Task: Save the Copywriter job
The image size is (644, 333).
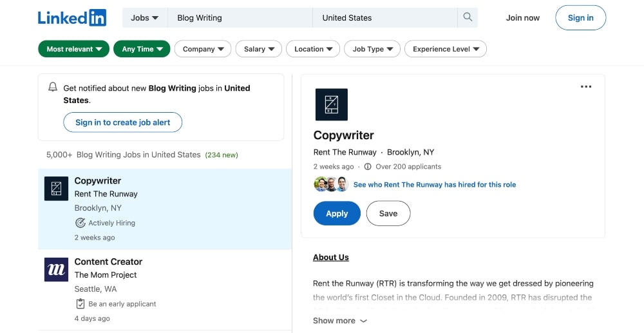Action: (x=388, y=213)
